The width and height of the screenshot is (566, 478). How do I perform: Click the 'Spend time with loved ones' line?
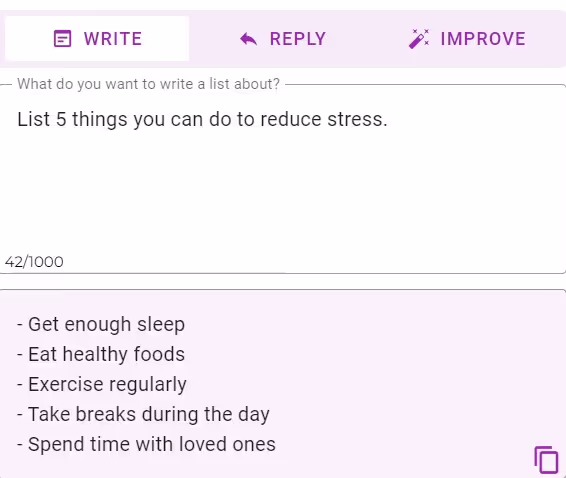tap(146, 444)
